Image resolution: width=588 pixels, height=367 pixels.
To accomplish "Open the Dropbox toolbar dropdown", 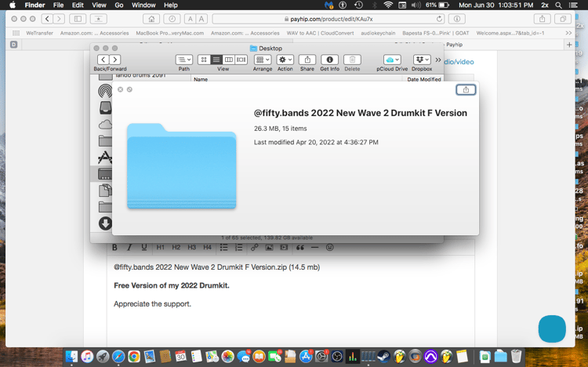I will click(422, 60).
